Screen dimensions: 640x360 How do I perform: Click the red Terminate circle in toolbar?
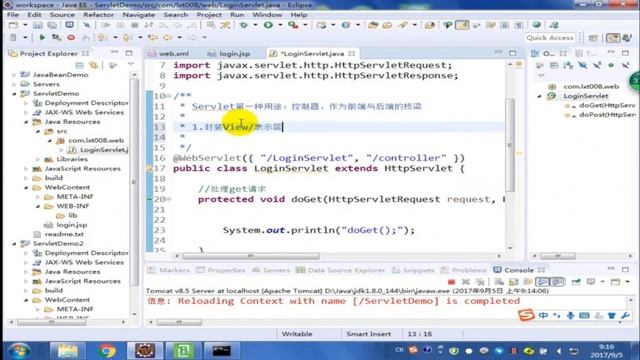pyautogui.click(x=71, y=38)
